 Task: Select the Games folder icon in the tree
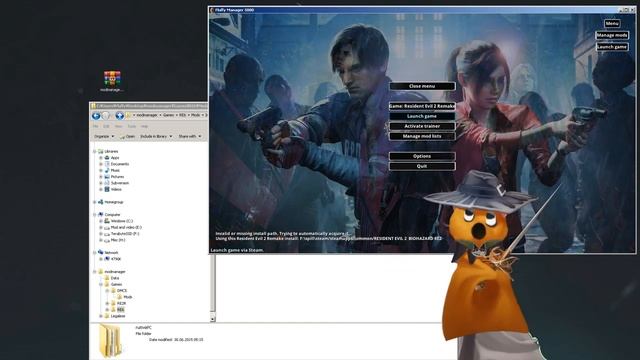point(107,284)
